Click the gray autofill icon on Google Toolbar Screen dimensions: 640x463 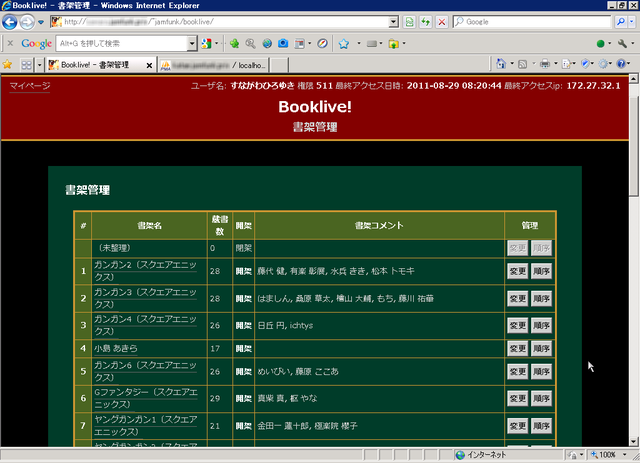[371, 43]
